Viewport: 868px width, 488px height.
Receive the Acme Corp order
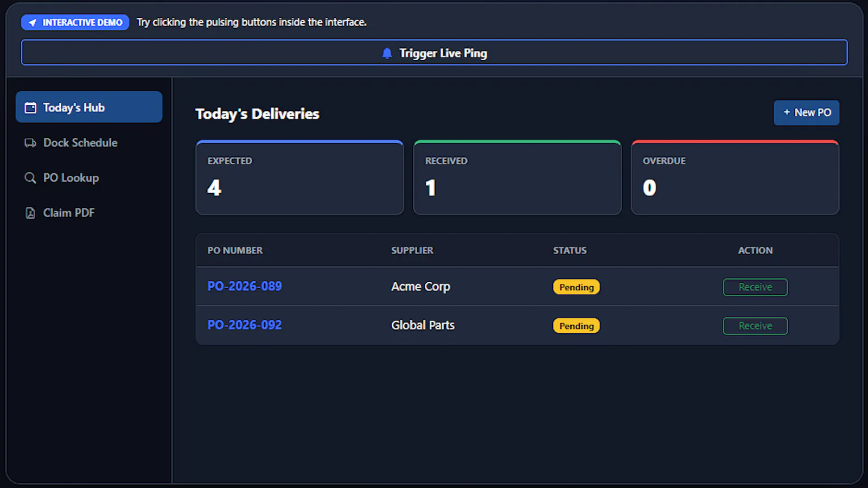tap(755, 287)
